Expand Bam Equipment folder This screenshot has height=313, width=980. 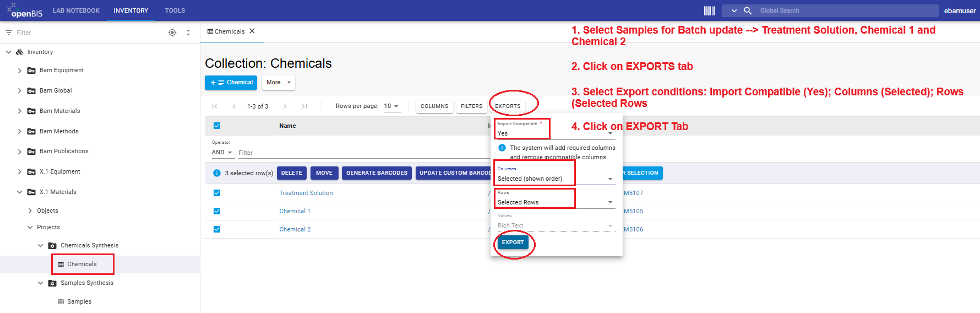point(19,71)
